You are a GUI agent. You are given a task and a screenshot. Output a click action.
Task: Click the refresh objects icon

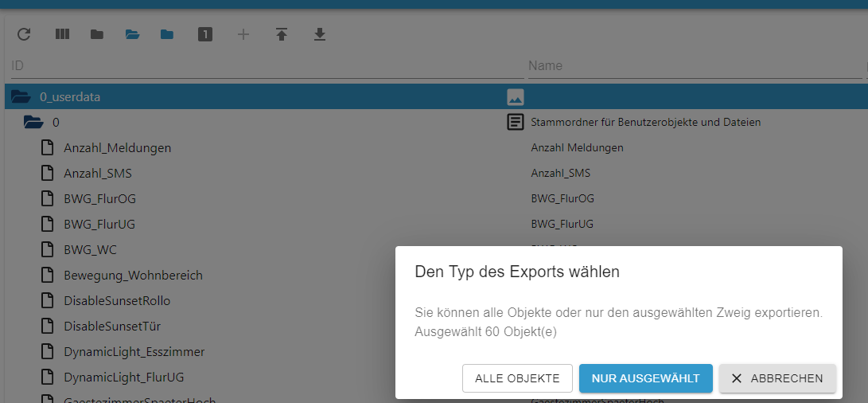[24, 35]
